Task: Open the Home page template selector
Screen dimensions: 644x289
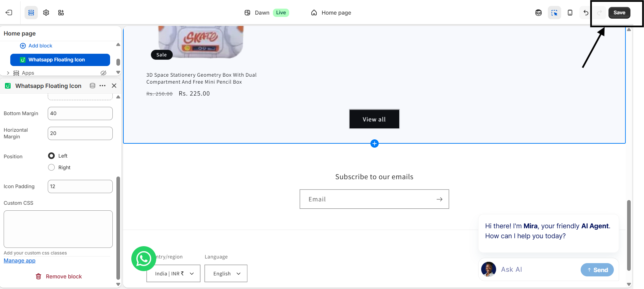Action: [331, 13]
